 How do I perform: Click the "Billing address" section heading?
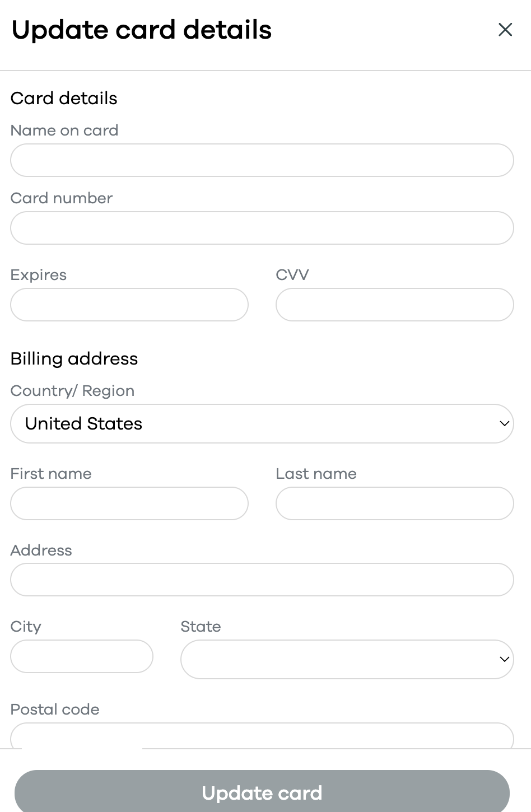74,359
